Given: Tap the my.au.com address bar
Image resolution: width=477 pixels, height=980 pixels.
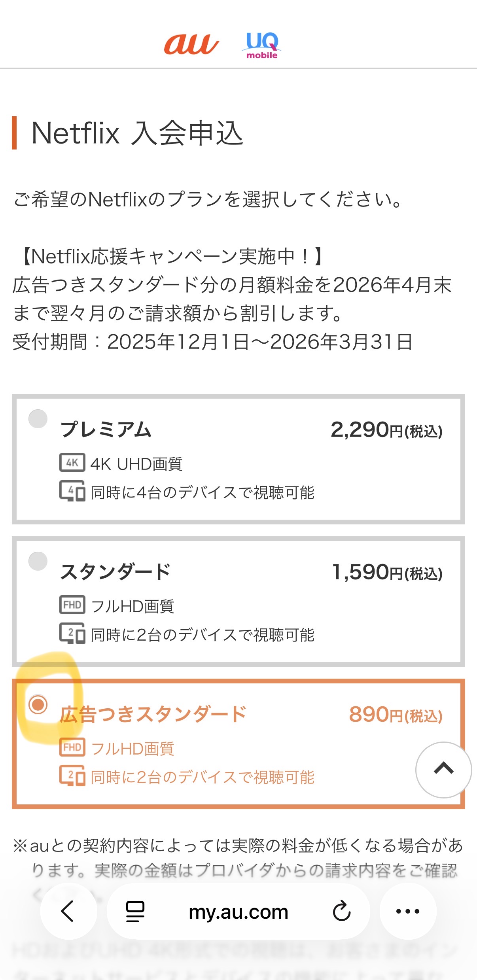Looking at the screenshot, I should click(238, 912).
